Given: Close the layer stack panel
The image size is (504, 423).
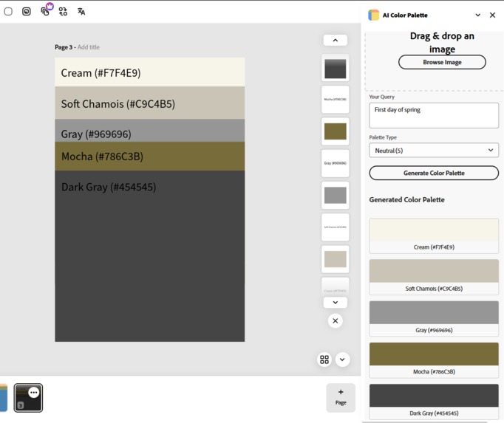Looking at the screenshot, I should [336, 321].
